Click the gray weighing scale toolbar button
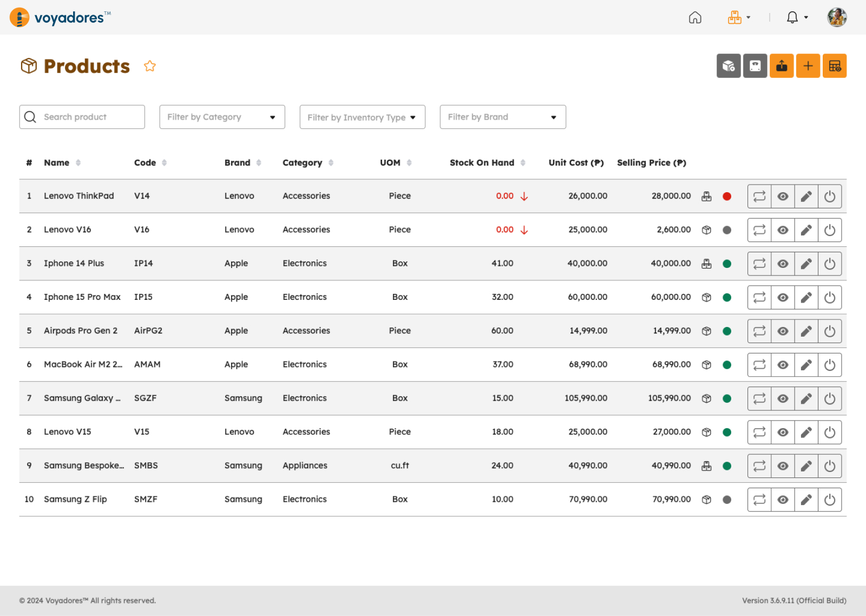 (755, 66)
